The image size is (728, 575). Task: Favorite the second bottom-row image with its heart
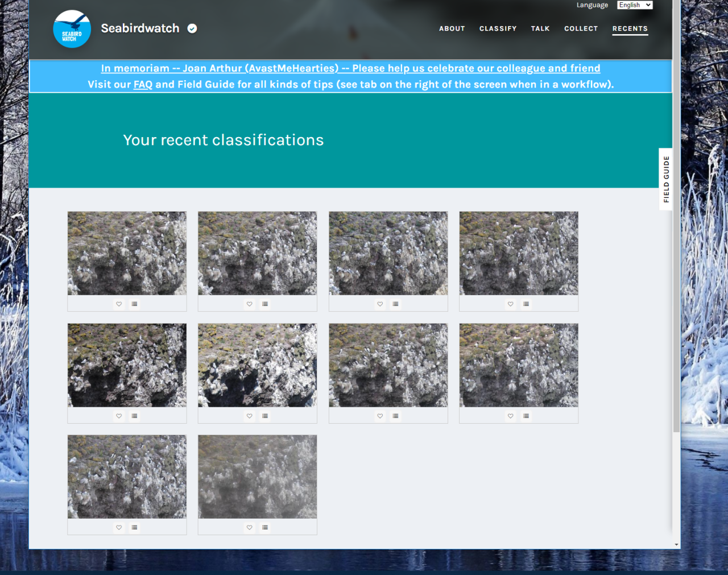[x=250, y=528]
